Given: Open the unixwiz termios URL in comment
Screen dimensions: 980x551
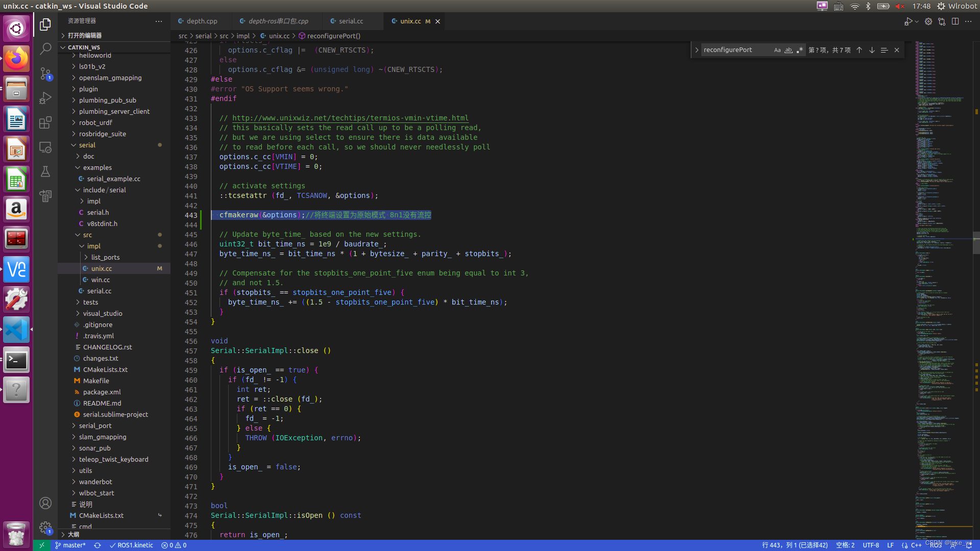Looking at the screenshot, I should (350, 118).
